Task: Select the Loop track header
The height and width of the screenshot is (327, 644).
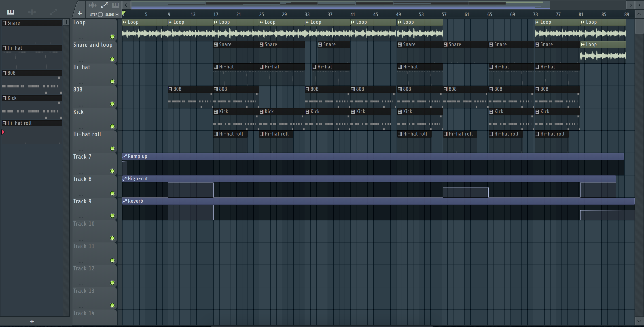Action: [x=95, y=30]
